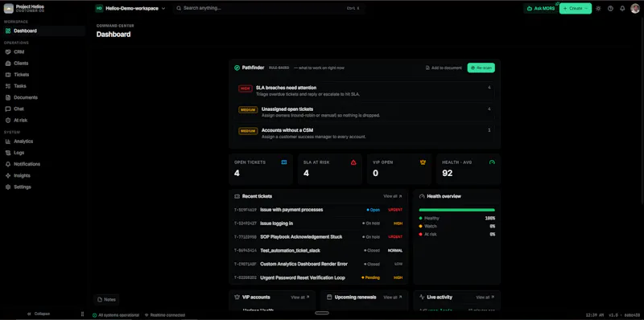Click the Insights sparkle icon
The width and height of the screenshot is (644, 320).
(x=8, y=175)
